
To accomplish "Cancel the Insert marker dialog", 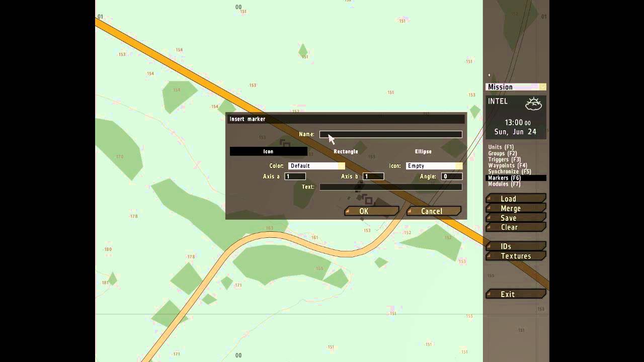I will 434,211.
